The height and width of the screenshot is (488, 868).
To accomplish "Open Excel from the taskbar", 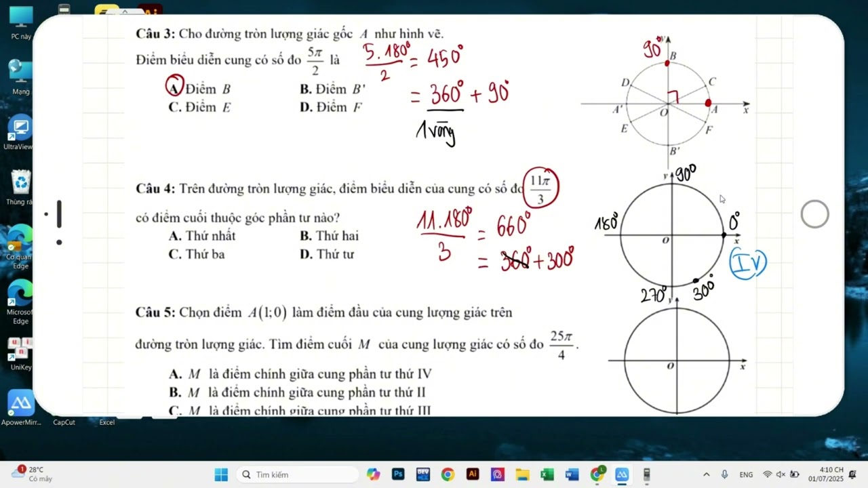I will coord(547,474).
